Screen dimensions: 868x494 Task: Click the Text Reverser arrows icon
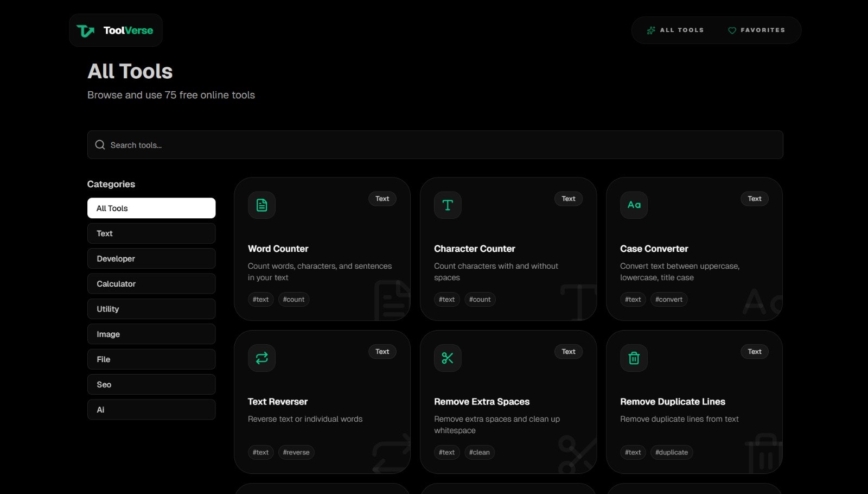(261, 358)
